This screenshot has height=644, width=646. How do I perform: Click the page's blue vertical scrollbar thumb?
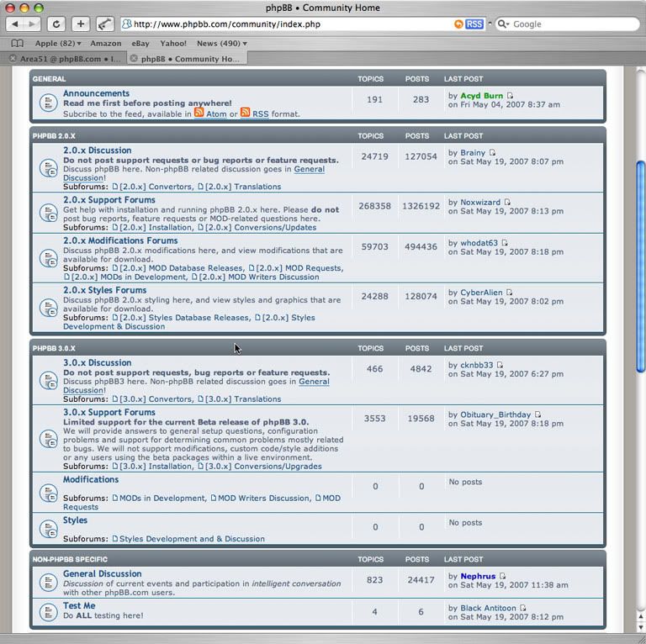pyautogui.click(x=641, y=267)
